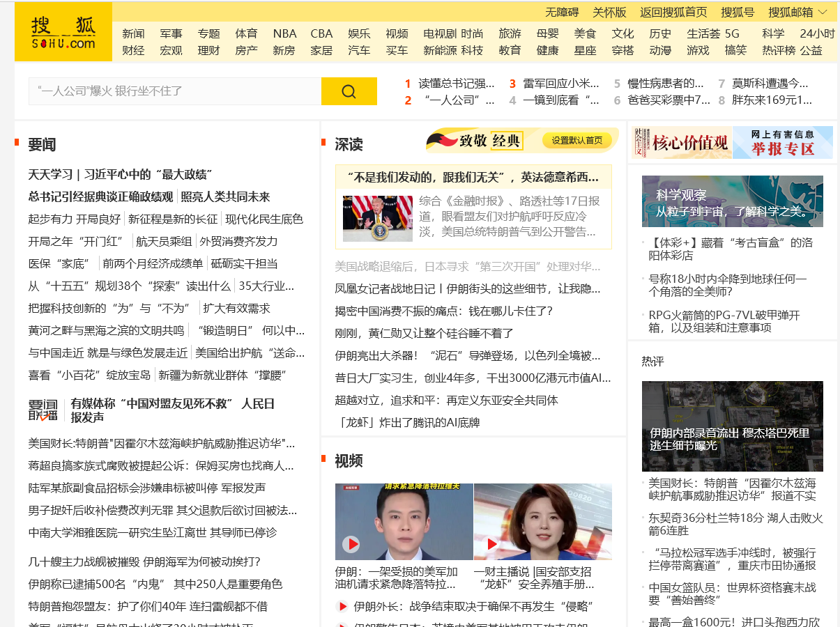840x627 pixels.
Task: Open the Trump news thumbnail image
Action: (378, 219)
